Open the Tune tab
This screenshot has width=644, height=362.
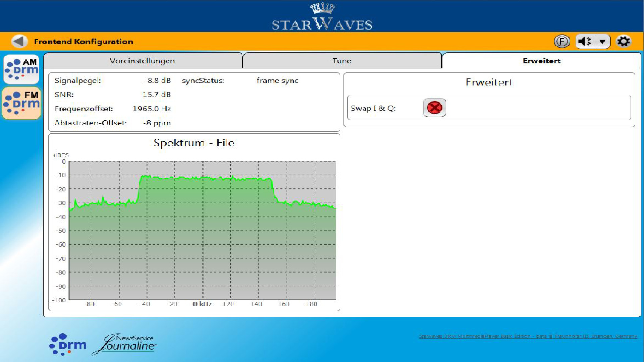pyautogui.click(x=342, y=61)
